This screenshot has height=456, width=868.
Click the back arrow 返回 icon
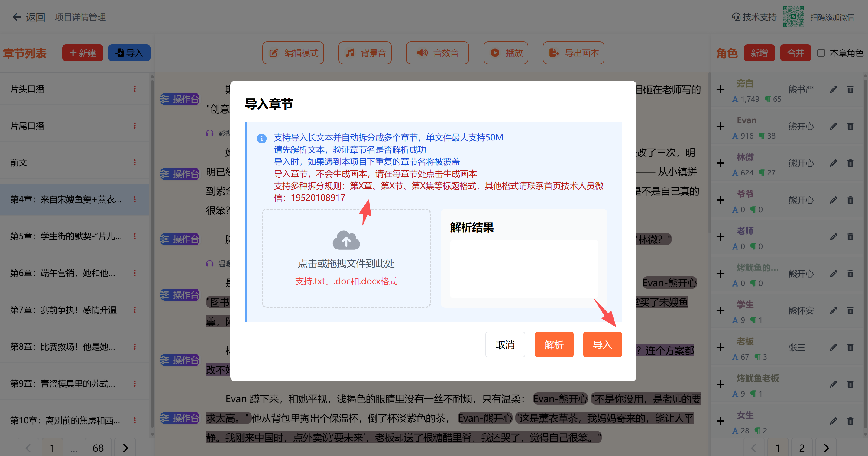[17, 17]
